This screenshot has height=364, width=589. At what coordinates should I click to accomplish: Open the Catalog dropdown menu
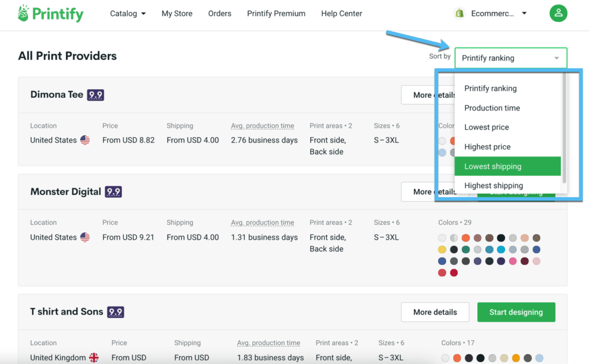click(x=128, y=14)
